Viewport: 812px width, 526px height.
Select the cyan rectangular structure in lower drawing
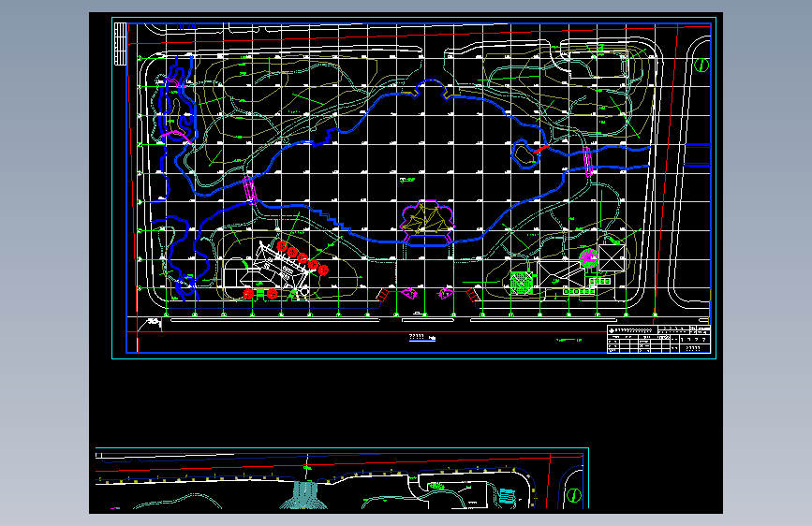click(x=507, y=495)
